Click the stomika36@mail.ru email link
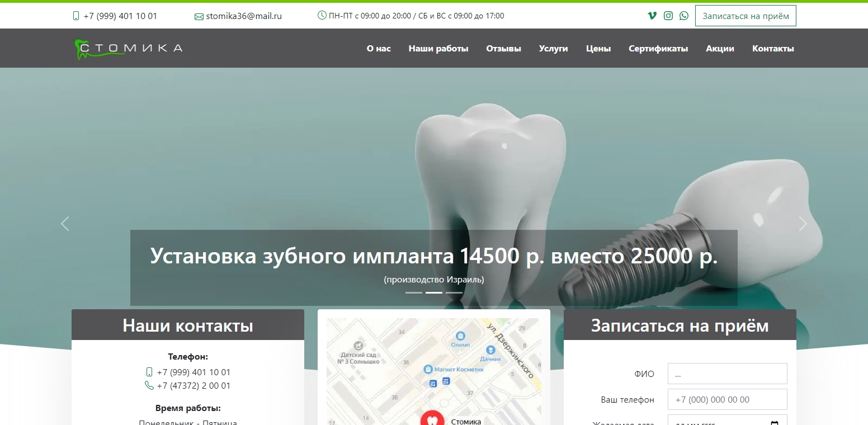Screen dimensions: 868x425 [243, 16]
